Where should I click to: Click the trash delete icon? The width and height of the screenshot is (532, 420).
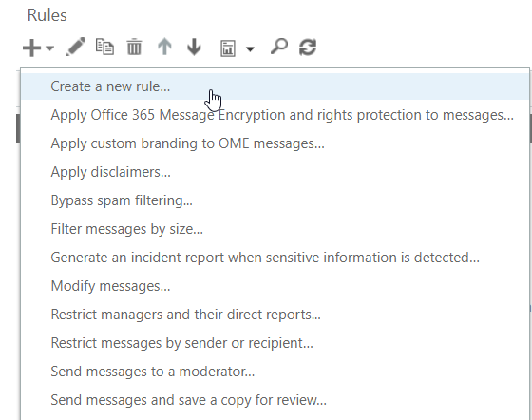point(134,48)
